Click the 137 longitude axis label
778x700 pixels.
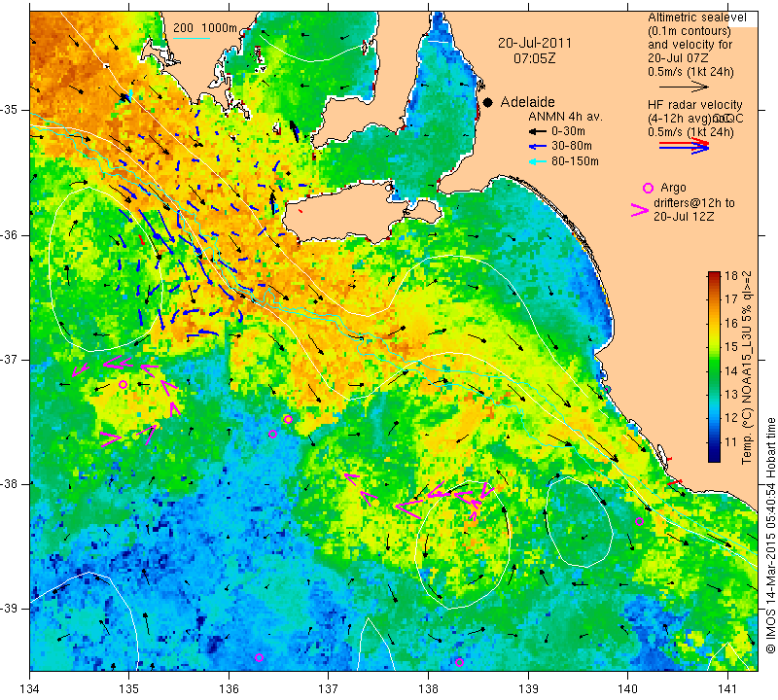pyautogui.click(x=328, y=688)
